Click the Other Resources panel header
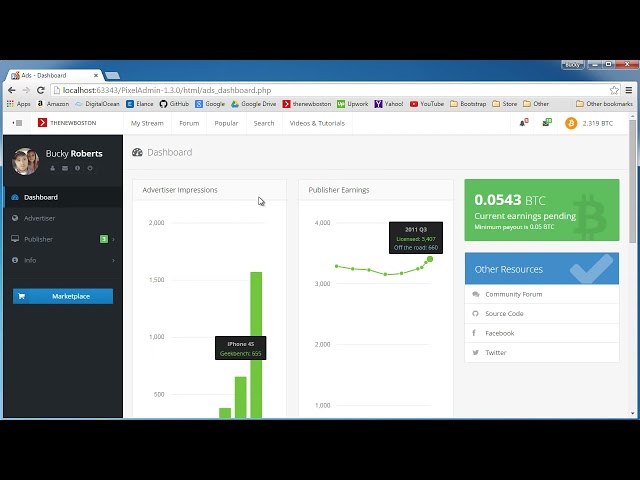Viewport: 640px width, 480px height. [x=542, y=269]
